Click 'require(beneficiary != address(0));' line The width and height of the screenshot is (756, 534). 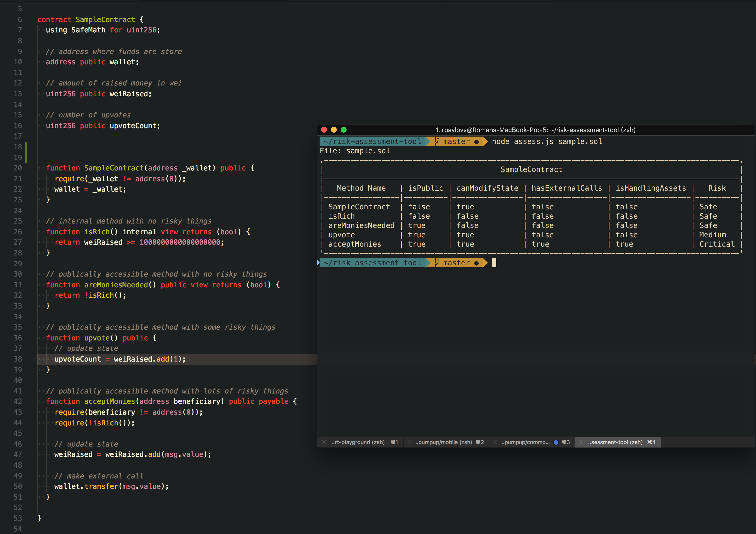129,412
